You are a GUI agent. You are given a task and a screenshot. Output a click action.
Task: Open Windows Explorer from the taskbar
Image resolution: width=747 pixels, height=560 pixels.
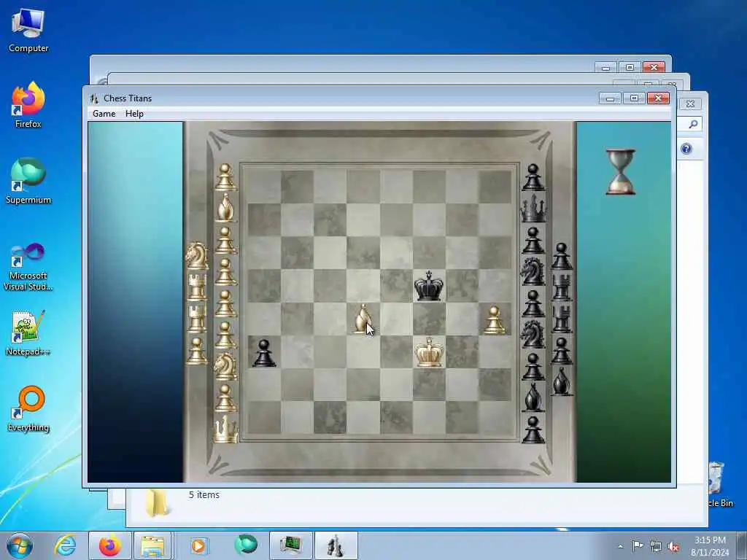coord(152,545)
